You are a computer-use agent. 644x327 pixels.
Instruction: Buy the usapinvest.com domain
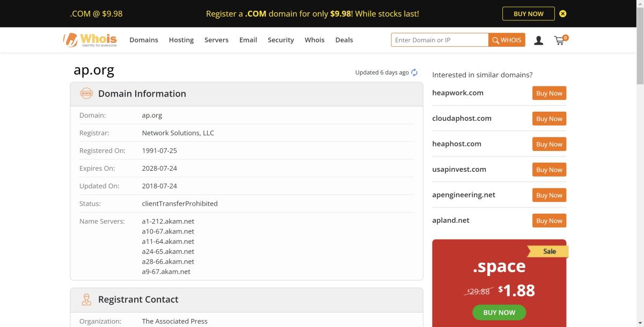[x=548, y=169]
